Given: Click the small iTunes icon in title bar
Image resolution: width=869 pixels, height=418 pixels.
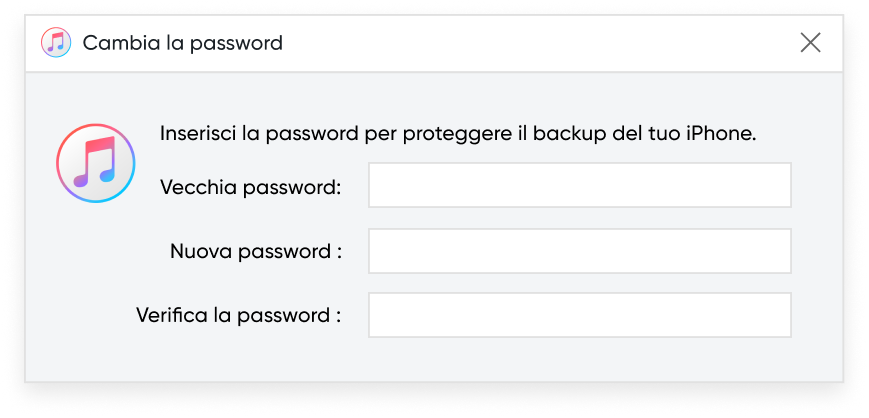Looking at the screenshot, I should click(56, 43).
